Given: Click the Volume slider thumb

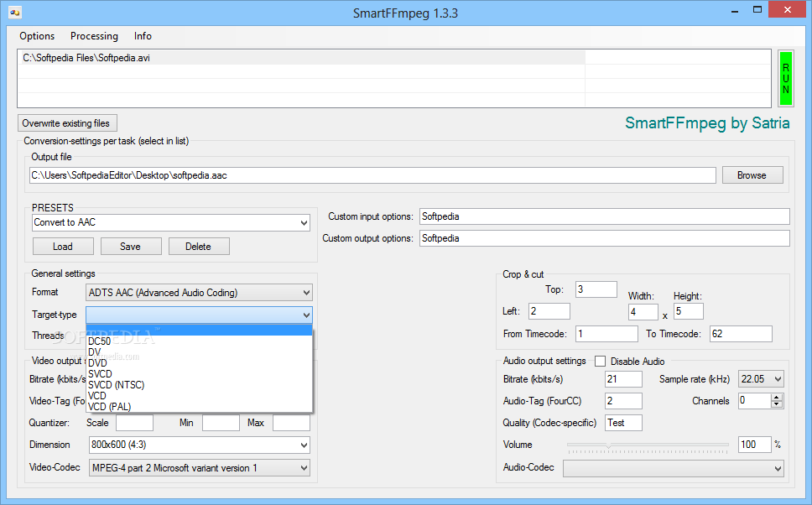Looking at the screenshot, I should [x=608, y=445].
